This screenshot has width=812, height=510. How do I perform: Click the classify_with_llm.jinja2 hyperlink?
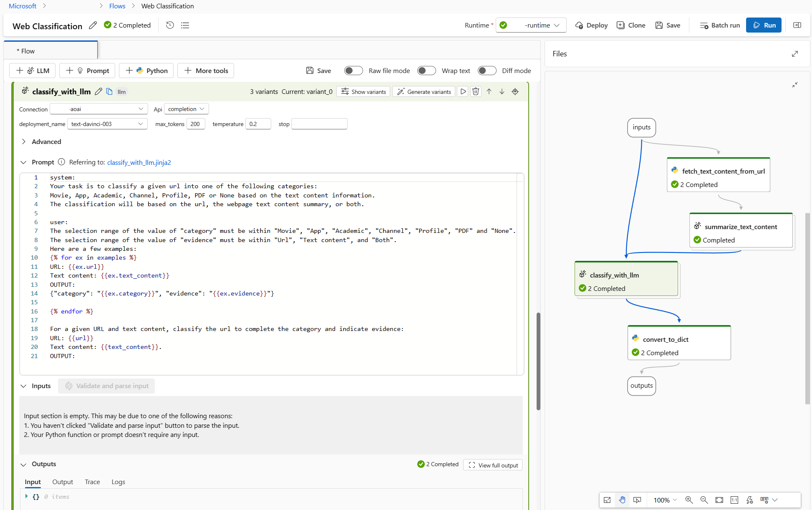(x=138, y=162)
